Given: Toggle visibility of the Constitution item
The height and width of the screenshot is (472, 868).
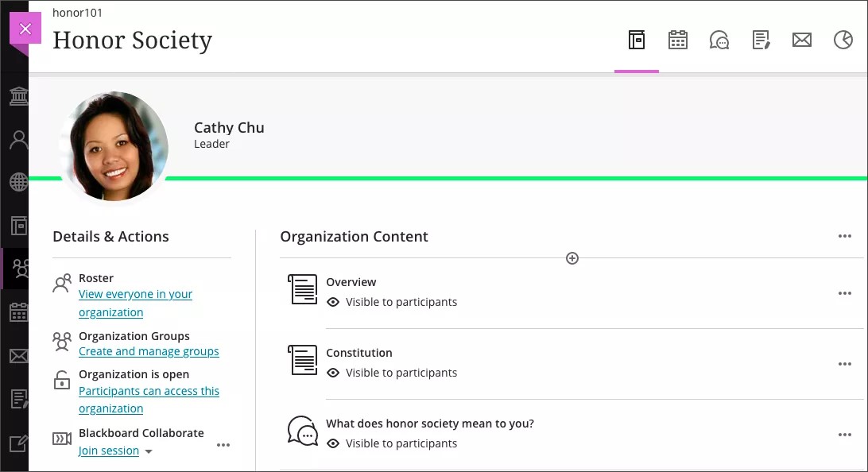Looking at the screenshot, I should 333,373.
